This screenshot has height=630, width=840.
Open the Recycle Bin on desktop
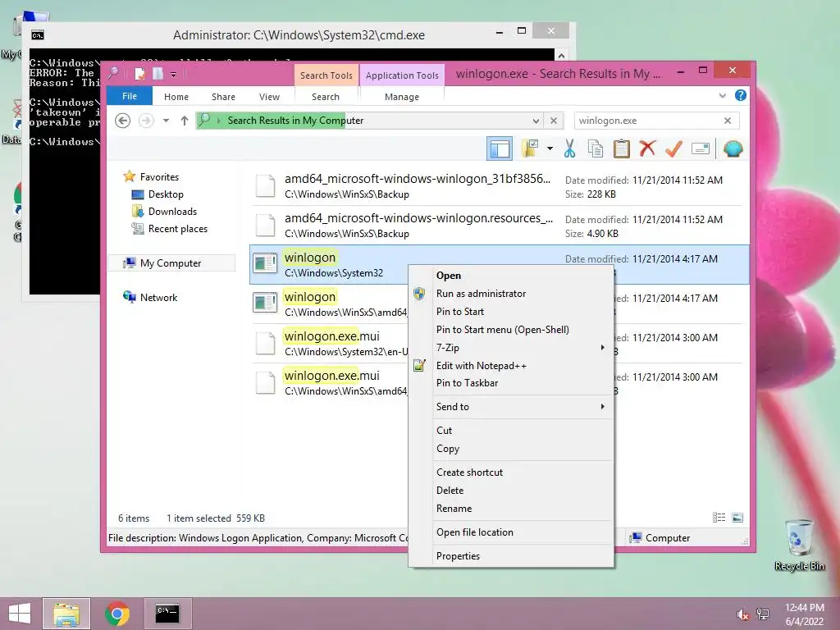point(799,545)
